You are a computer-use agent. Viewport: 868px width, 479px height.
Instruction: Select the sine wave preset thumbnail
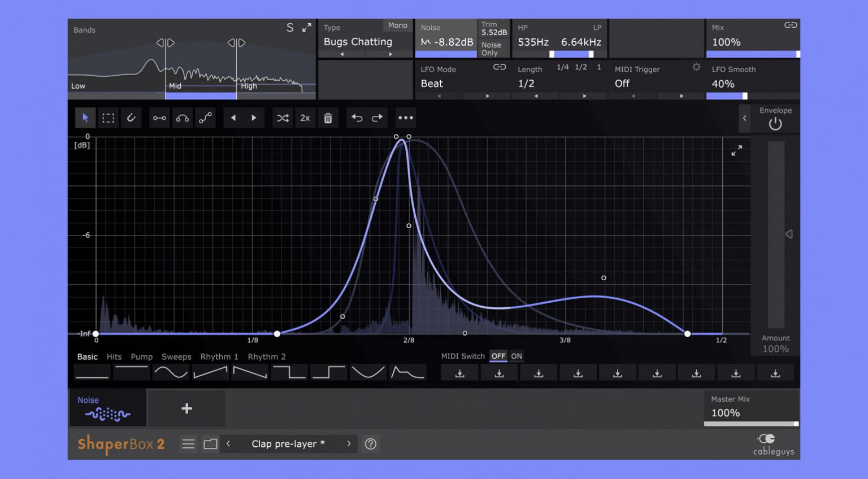click(x=171, y=372)
